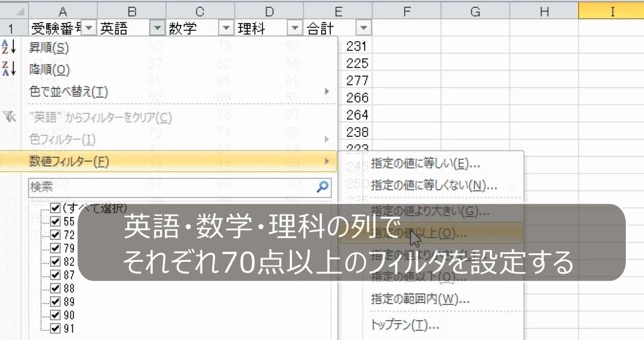Uncheck the 91 value checkbox

pyautogui.click(x=56, y=328)
